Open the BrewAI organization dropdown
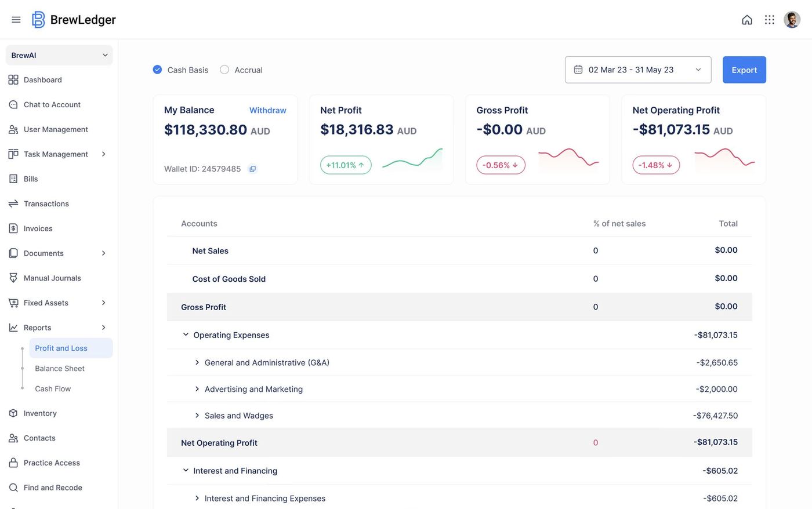812x509 pixels. click(59, 55)
